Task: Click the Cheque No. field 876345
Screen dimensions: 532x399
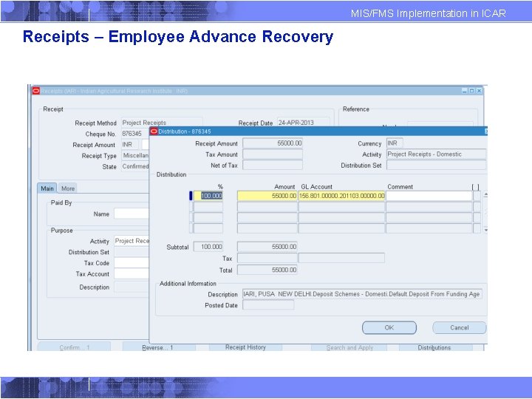Action: coord(135,134)
